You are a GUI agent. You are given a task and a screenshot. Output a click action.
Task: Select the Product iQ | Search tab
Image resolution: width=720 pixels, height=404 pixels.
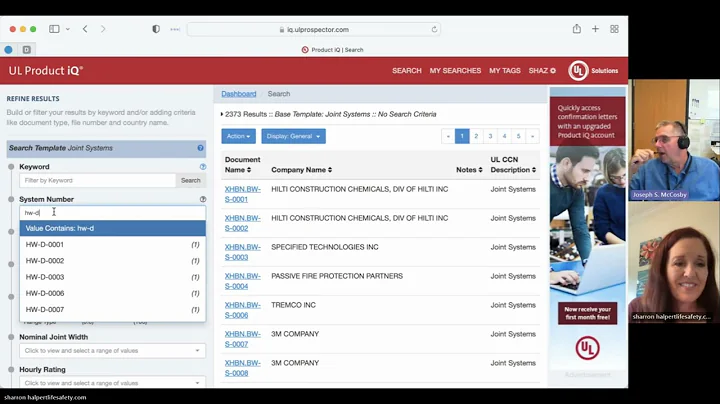coord(332,50)
